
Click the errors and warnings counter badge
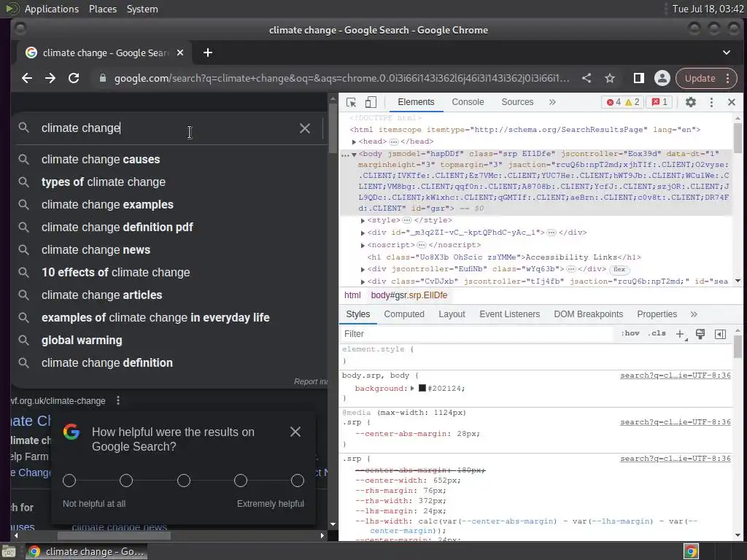coord(623,102)
